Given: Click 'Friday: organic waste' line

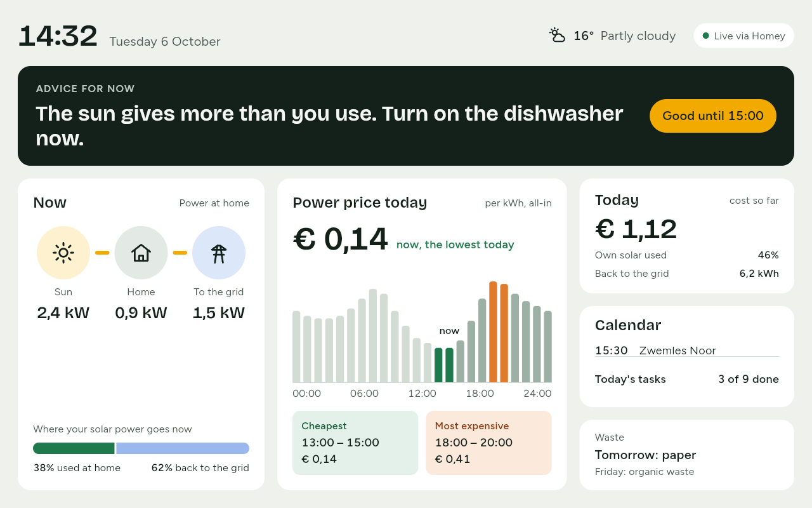Looking at the screenshot, I should (x=645, y=472).
